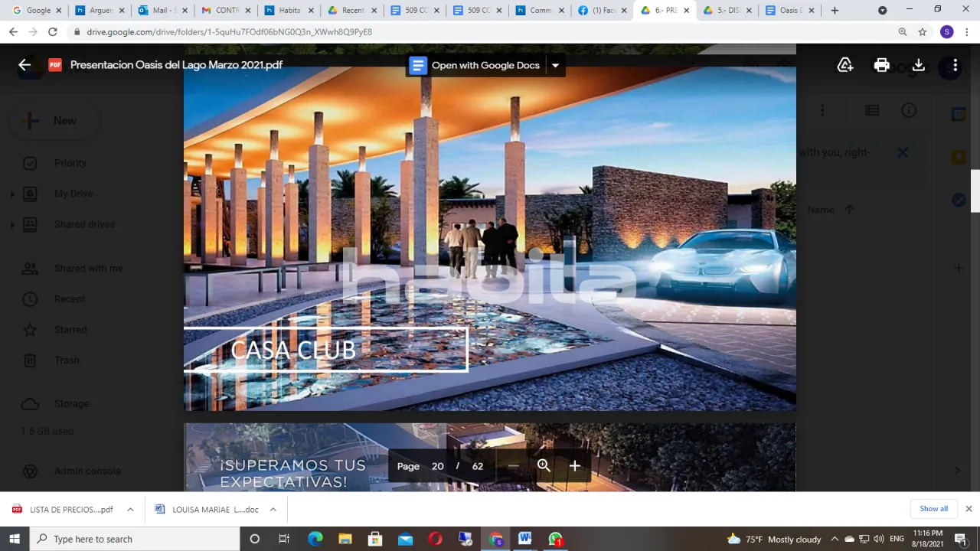Switch to Word on the taskbar
This screenshot has height=551, width=980.
pyautogui.click(x=525, y=539)
